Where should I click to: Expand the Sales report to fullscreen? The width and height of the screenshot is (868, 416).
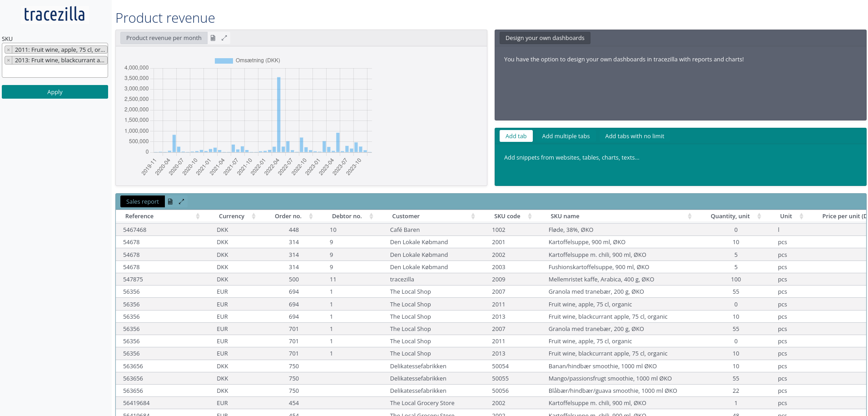tap(182, 201)
